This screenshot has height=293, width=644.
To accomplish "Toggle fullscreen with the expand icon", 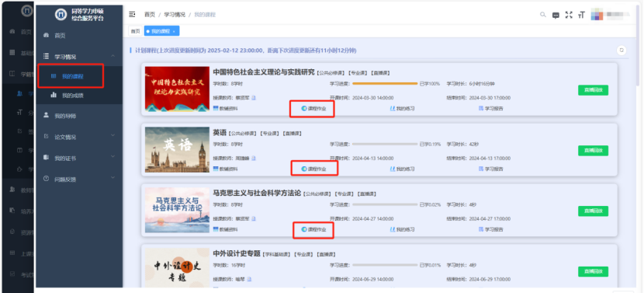I will (x=569, y=15).
